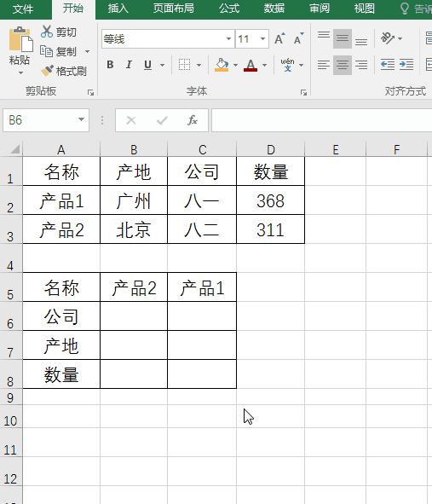
Task: Click inside the formula bar input
Action: point(321,120)
